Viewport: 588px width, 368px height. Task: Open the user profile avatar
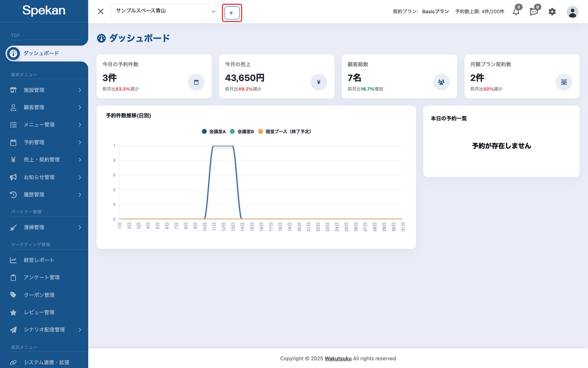point(572,12)
